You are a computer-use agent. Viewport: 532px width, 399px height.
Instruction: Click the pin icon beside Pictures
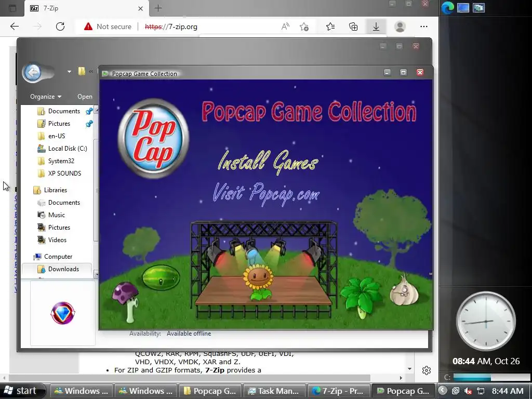click(89, 124)
